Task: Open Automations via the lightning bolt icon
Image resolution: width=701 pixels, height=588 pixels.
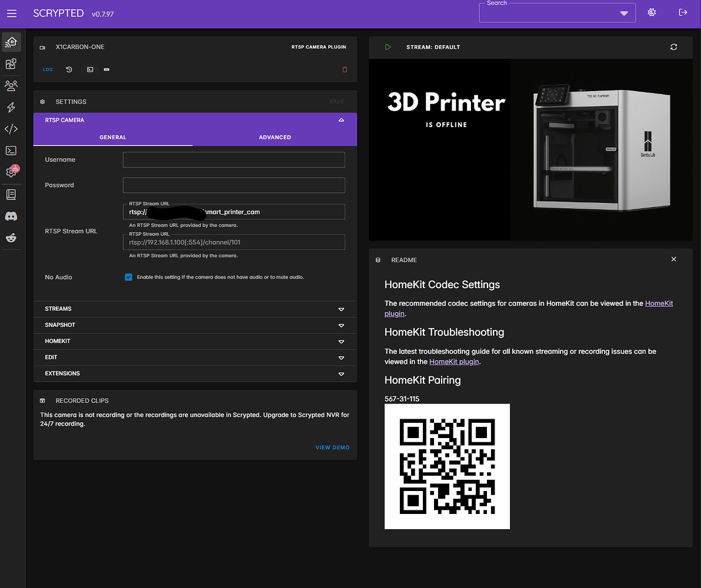Action: pos(11,107)
